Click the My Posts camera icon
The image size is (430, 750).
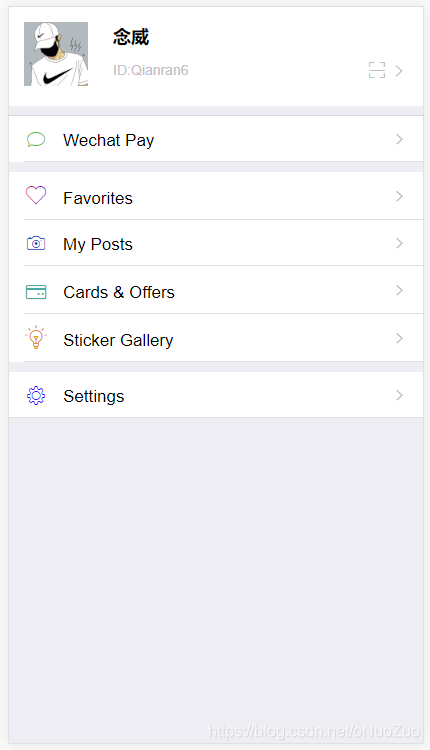(x=36, y=243)
